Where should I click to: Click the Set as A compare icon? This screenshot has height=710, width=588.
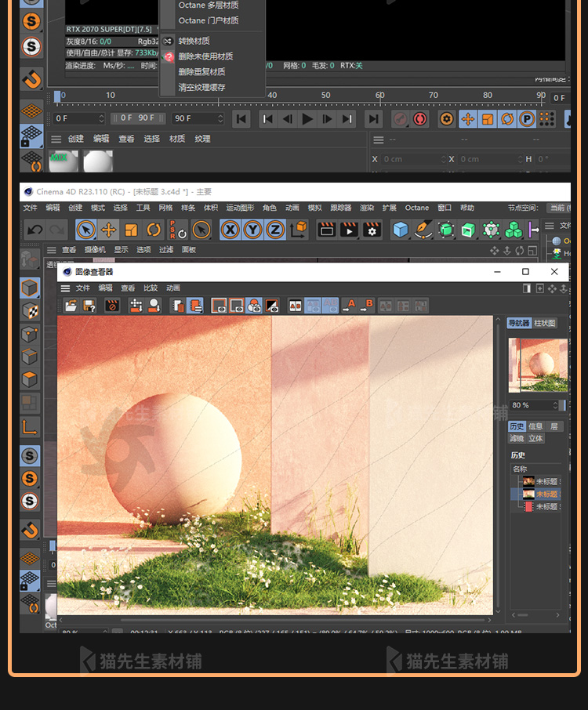click(x=350, y=306)
